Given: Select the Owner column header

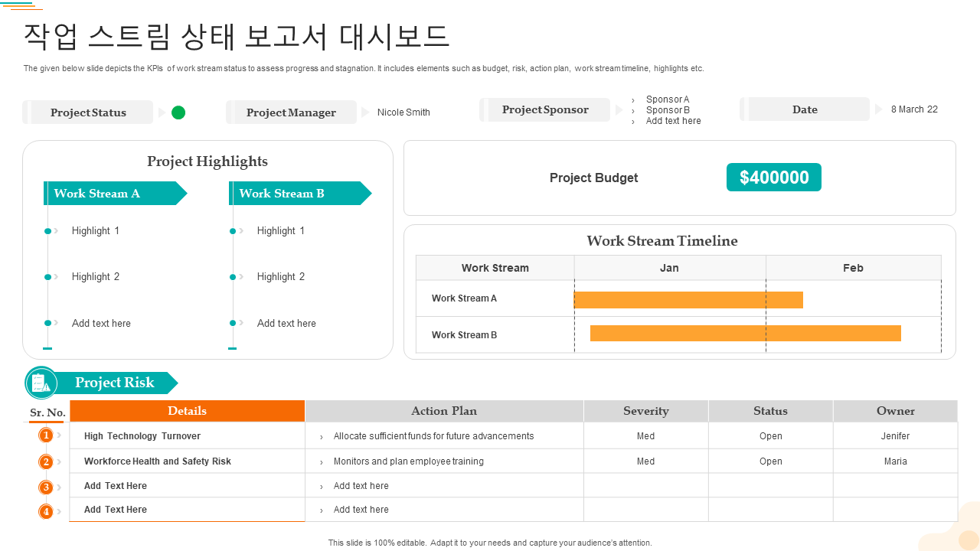Looking at the screenshot, I should pos(896,411).
